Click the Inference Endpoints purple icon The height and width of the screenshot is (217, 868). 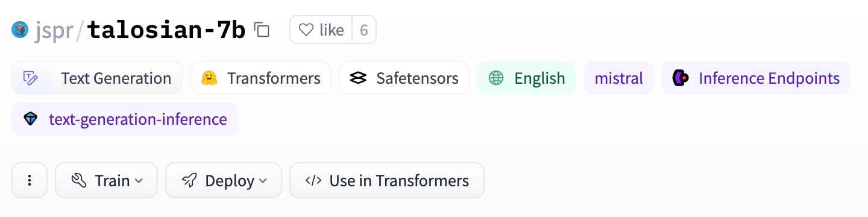tap(681, 78)
